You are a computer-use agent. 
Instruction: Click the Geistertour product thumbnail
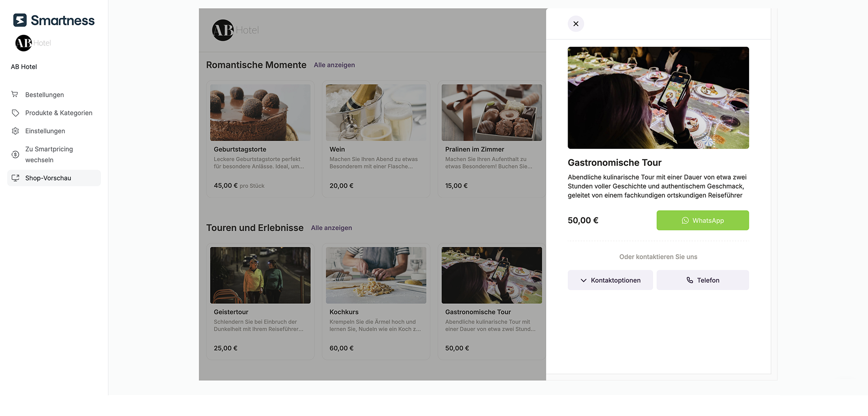[x=260, y=275]
